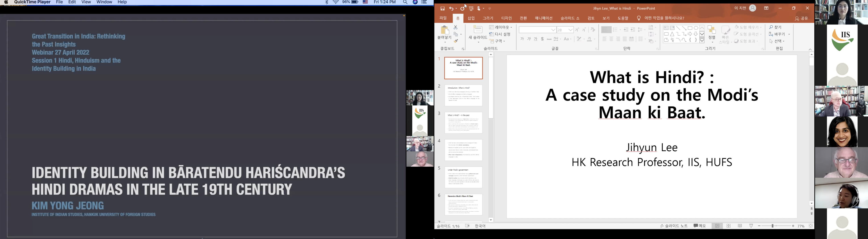Toggle the slide notes (슬라이드 노트) pane
This screenshot has width=868, height=239.
[x=674, y=226]
